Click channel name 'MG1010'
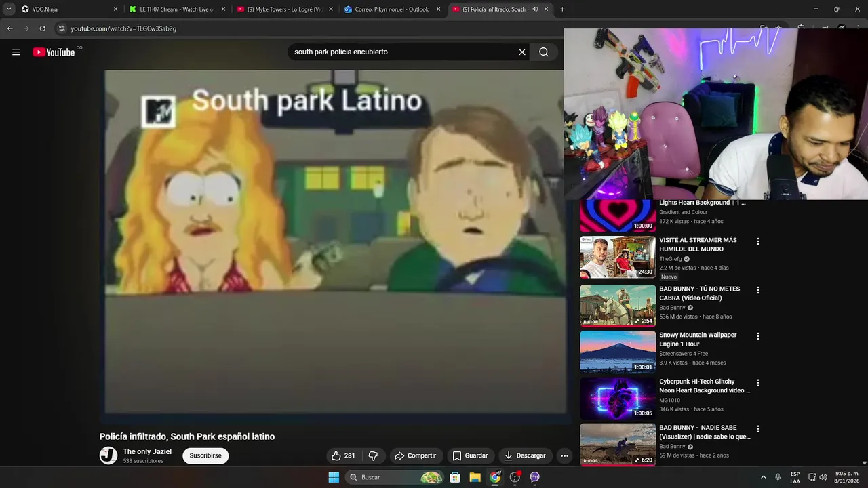 669,401
